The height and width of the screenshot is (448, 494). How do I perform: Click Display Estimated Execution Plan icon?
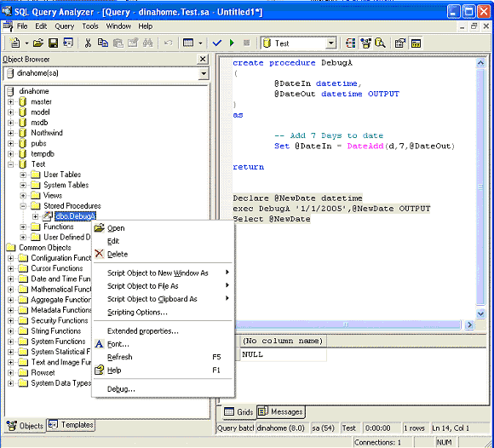point(351,43)
